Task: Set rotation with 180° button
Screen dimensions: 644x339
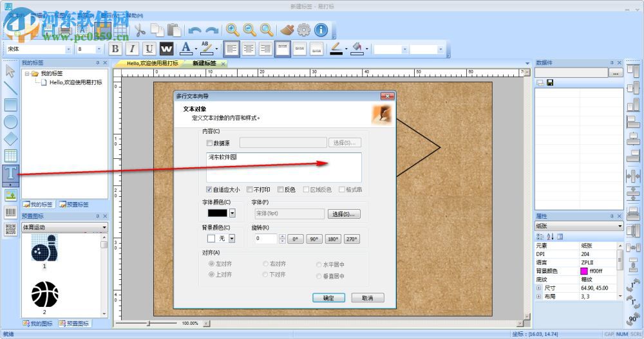Action: (x=333, y=239)
